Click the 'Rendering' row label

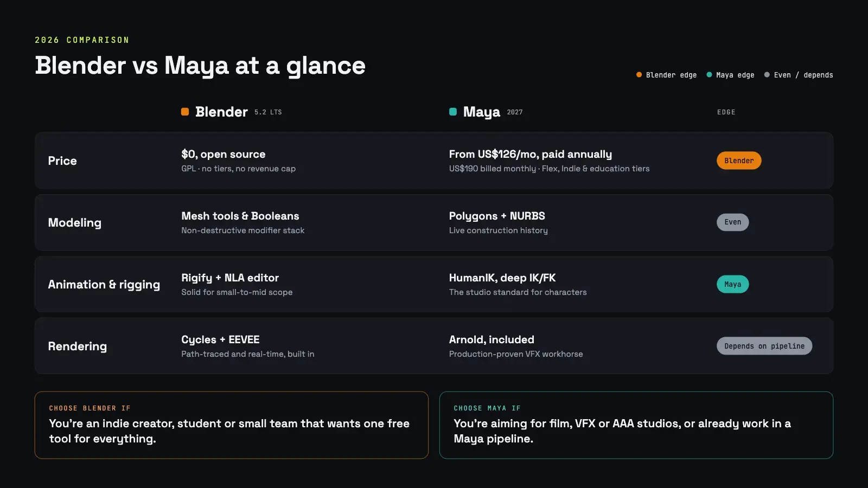pos(78,346)
